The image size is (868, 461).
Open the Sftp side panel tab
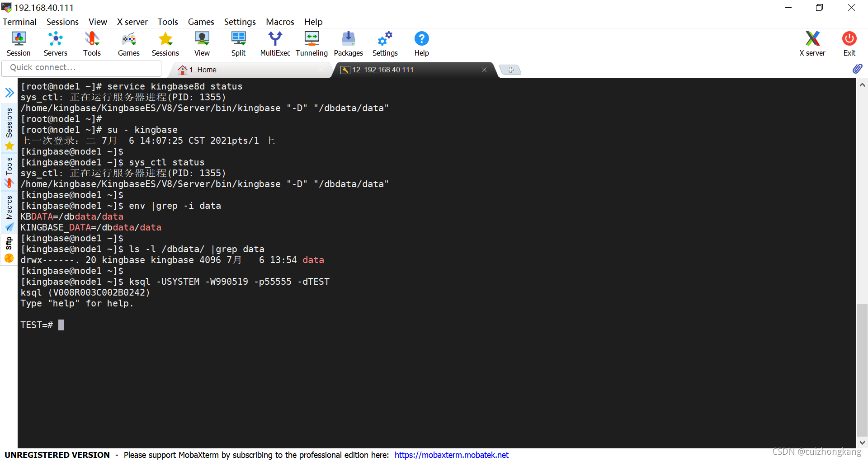(9, 249)
